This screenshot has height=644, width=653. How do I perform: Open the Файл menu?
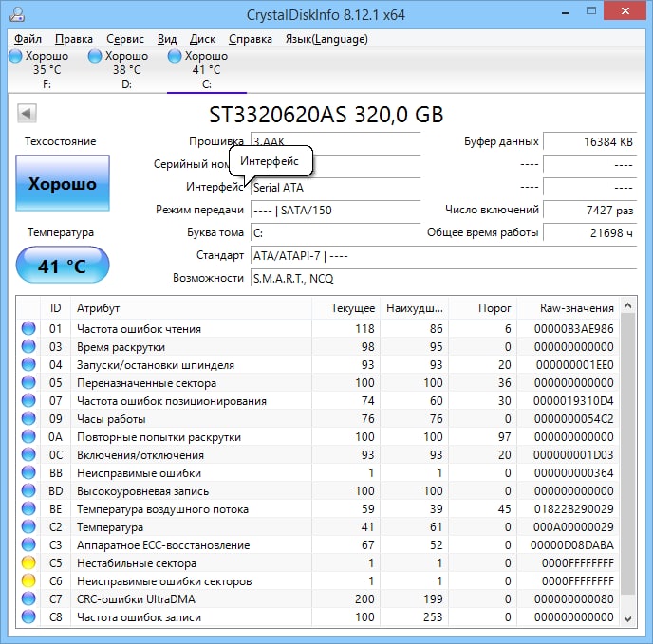pyautogui.click(x=28, y=39)
